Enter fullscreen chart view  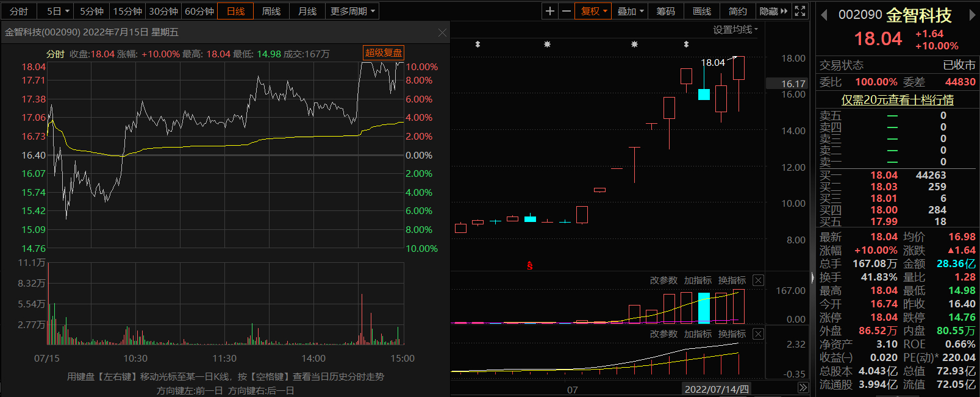tap(800, 11)
